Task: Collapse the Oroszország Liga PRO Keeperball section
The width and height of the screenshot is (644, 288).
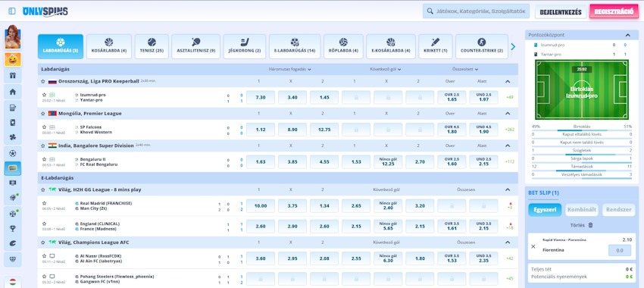Action: [x=508, y=81]
